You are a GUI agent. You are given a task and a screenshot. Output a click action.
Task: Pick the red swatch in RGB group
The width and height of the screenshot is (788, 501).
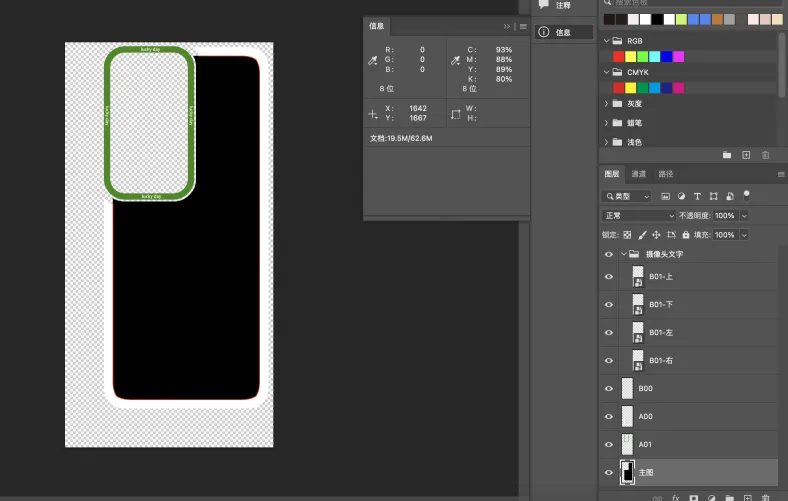(618, 57)
